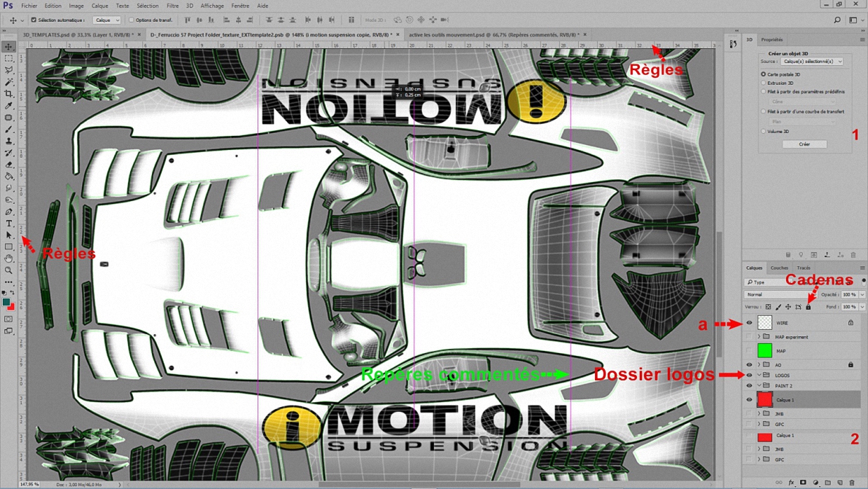Activate the Hand tool
This screenshot has height=489, width=868.
pos(9,259)
